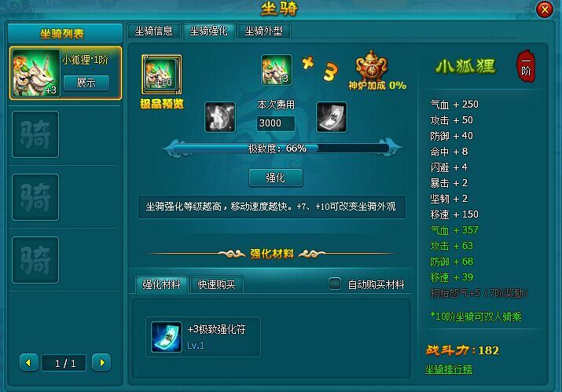This screenshot has height=392, width=562.
Task: Click the 神炉加成 furnace bonus icon
Action: (371, 65)
